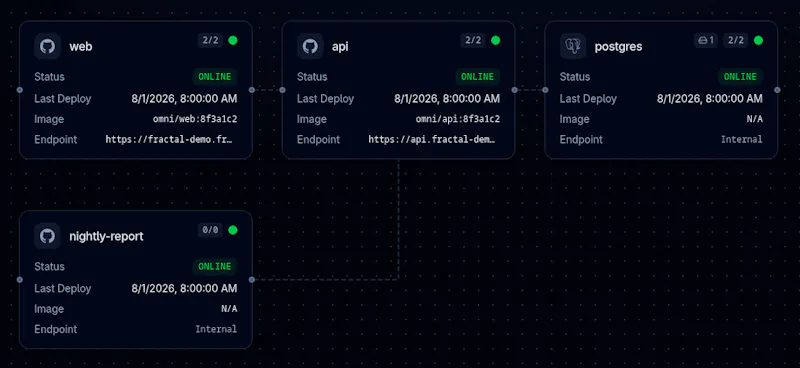The height and width of the screenshot is (368, 800).
Task: Click Last Deploy label on nightly-report card
Action: (x=63, y=288)
